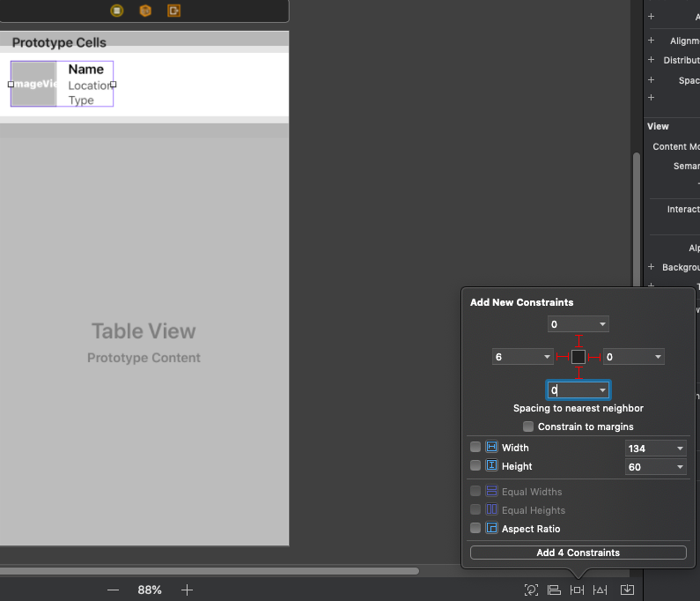Click the Embed In icon

click(627, 590)
